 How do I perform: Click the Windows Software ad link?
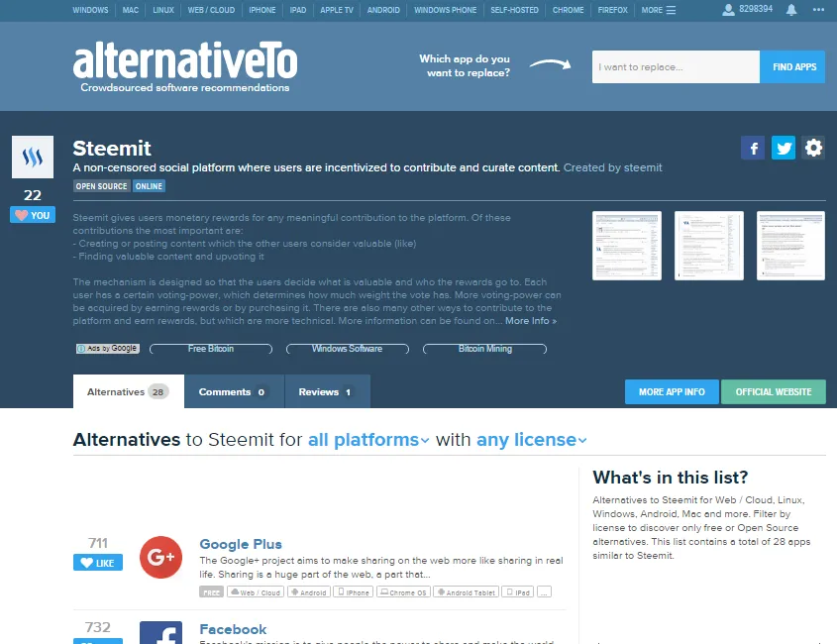click(x=348, y=349)
